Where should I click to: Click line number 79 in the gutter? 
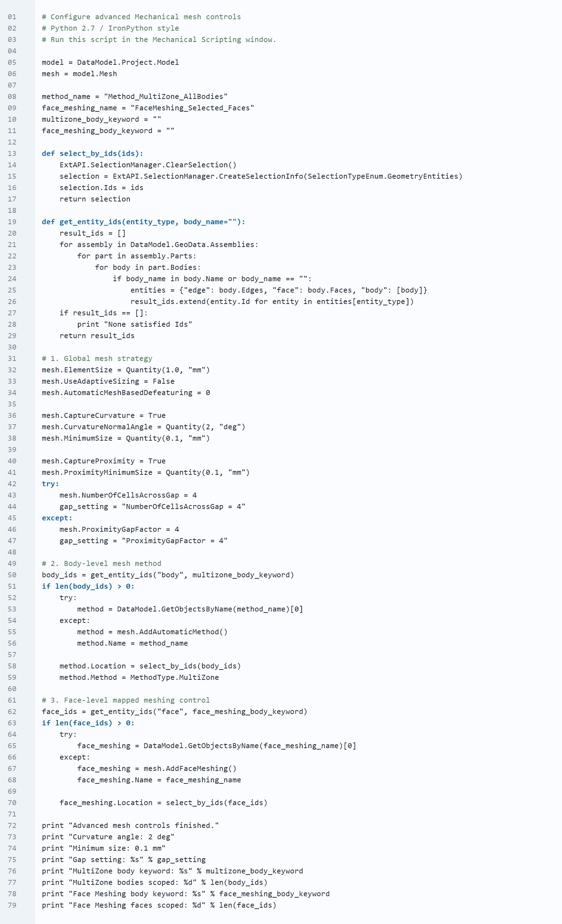(x=12, y=905)
